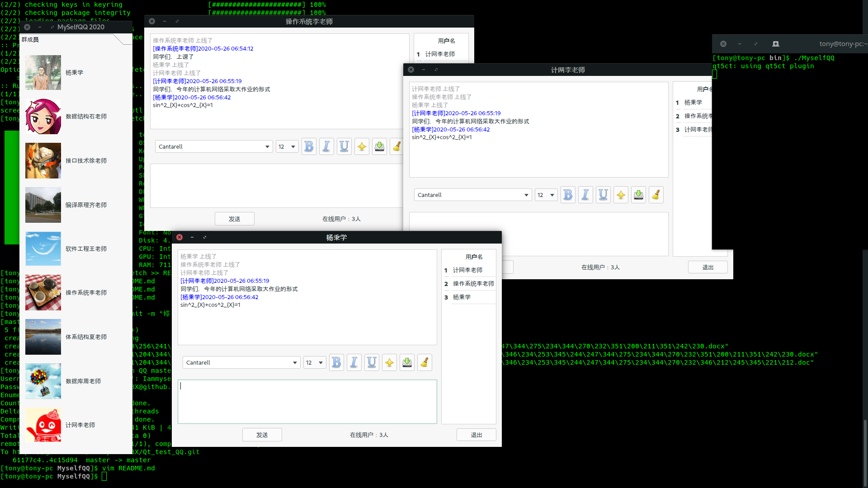Clear chat with broom icon in 杨秉学 window

(425, 362)
